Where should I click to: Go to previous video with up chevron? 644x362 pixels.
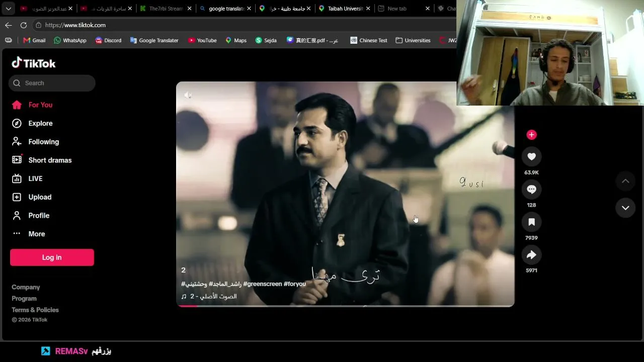coord(625,181)
